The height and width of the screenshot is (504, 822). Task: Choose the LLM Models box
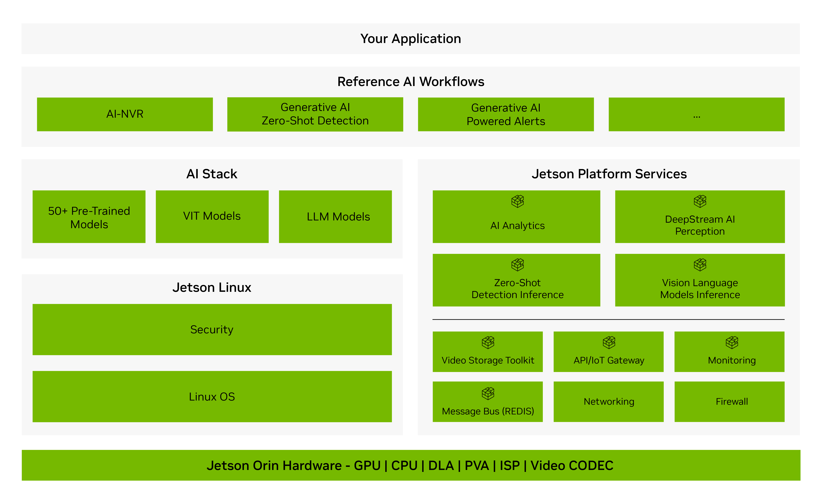click(335, 217)
